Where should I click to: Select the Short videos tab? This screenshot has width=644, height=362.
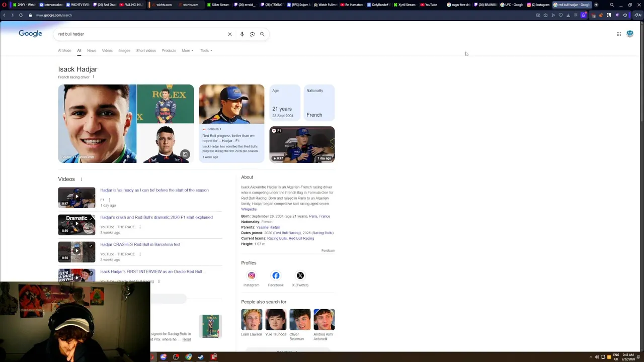point(146,50)
